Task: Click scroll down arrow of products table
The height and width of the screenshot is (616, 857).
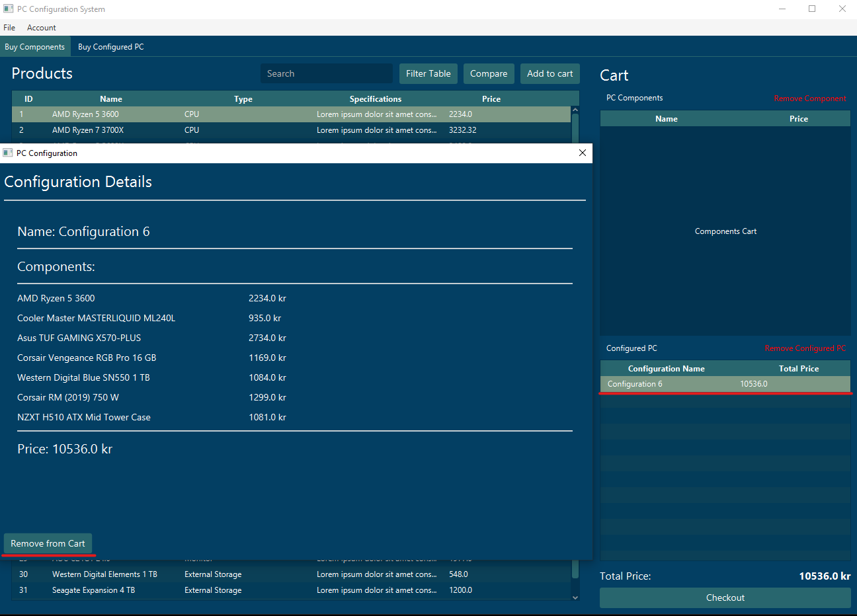Action: [575, 597]
